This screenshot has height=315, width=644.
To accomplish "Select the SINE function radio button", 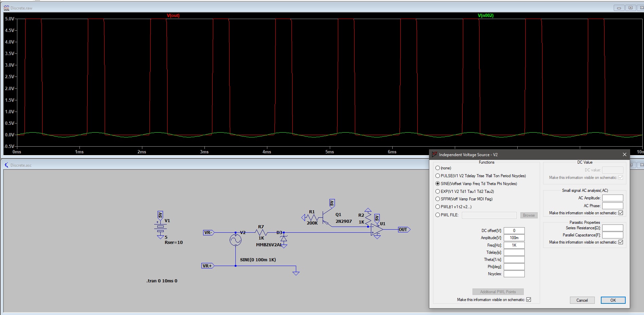I will pos(438,184).
